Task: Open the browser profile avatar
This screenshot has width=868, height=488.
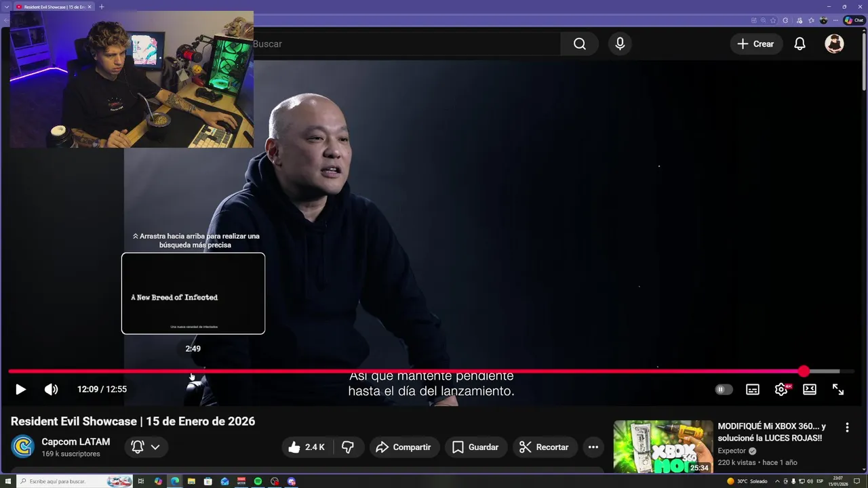Action: tap(824, 20)
